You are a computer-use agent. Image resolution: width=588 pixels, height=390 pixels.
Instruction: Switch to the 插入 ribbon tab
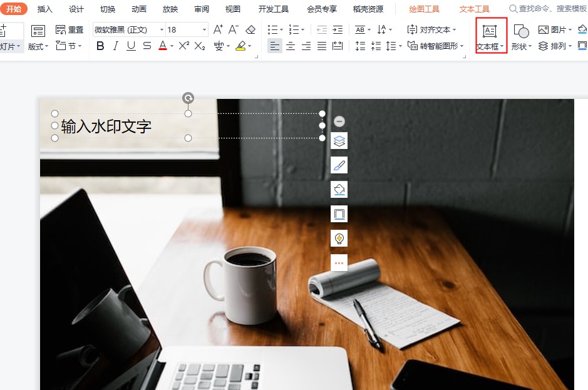[x=45, y=9]
